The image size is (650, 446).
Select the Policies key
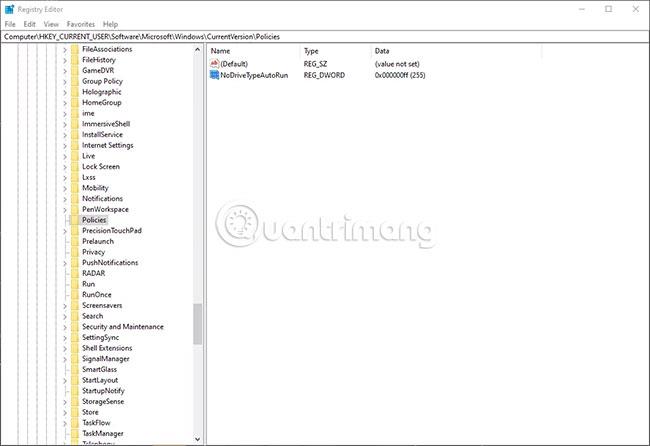[x=94, y=220]
